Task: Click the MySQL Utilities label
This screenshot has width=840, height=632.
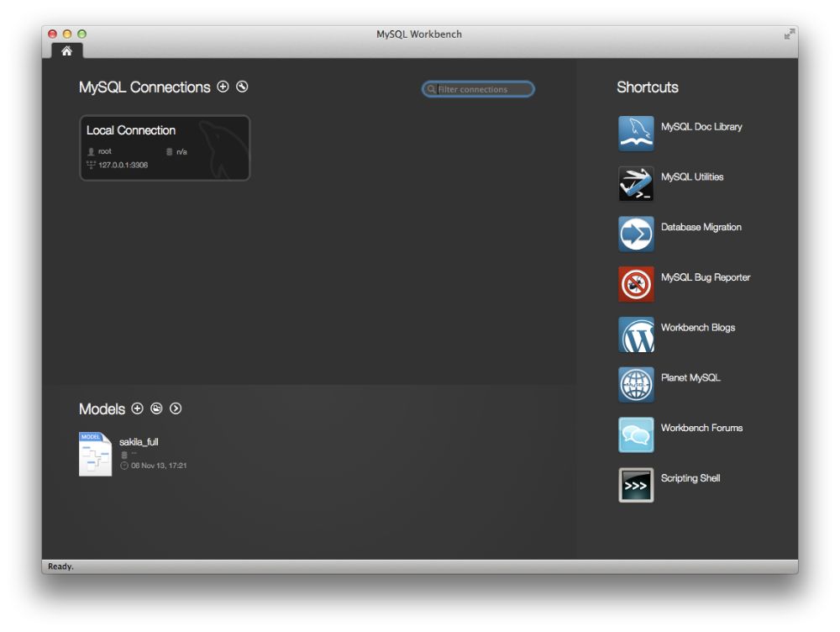Action: tap(692, 176)
